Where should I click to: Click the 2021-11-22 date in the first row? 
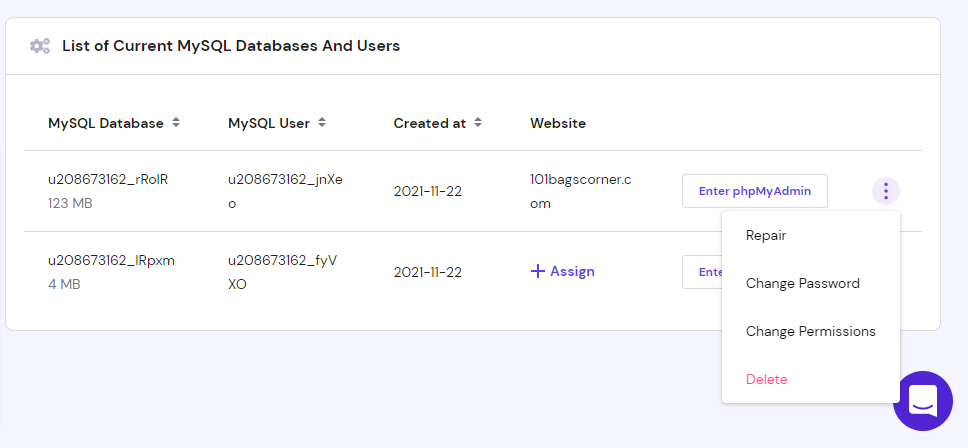coord(428,191)
